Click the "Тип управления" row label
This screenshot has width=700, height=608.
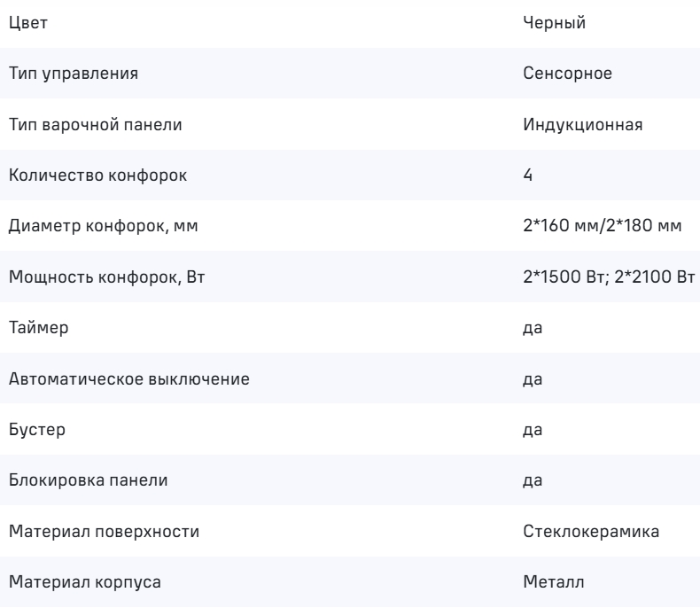coord(73,74)
